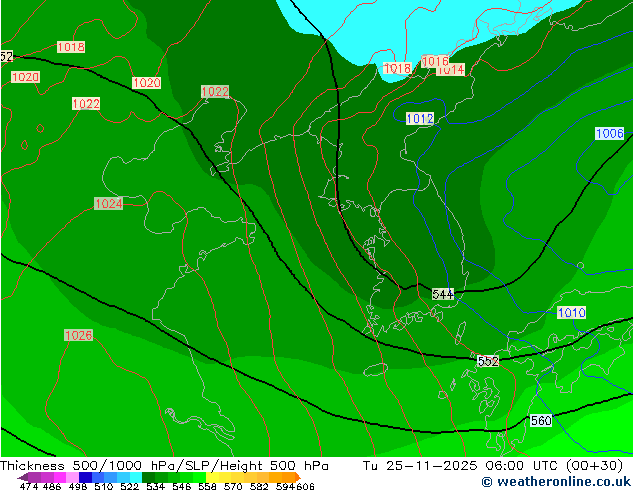This screenshot has width=634, height=490.
Task: Pick the light pink legend swatch left of 498
Action: tap(72, 477)
